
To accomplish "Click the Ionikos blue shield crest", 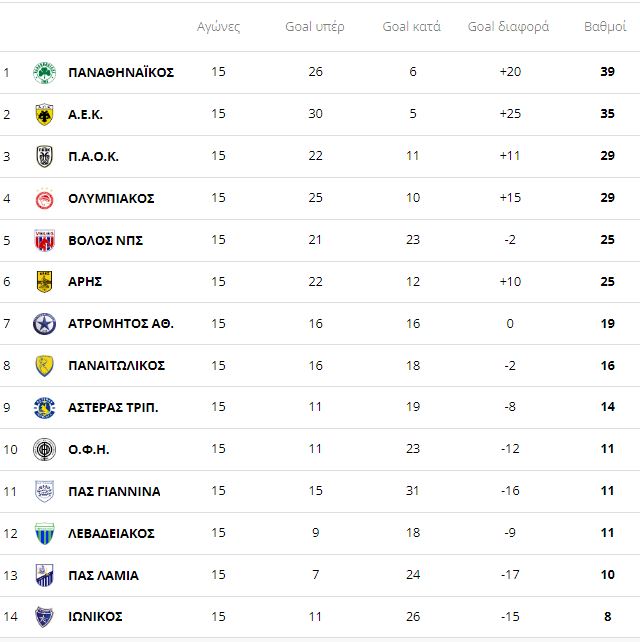I will pos(44,617).
